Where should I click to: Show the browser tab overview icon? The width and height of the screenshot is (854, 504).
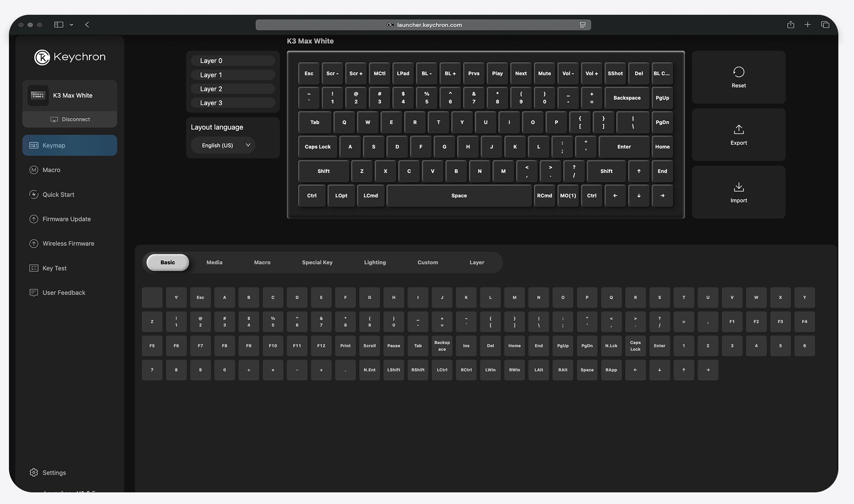click(825, 25)
